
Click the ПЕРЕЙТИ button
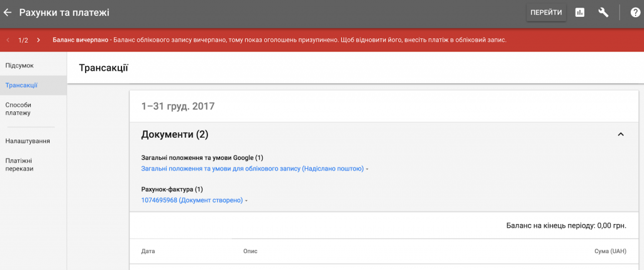546,13
